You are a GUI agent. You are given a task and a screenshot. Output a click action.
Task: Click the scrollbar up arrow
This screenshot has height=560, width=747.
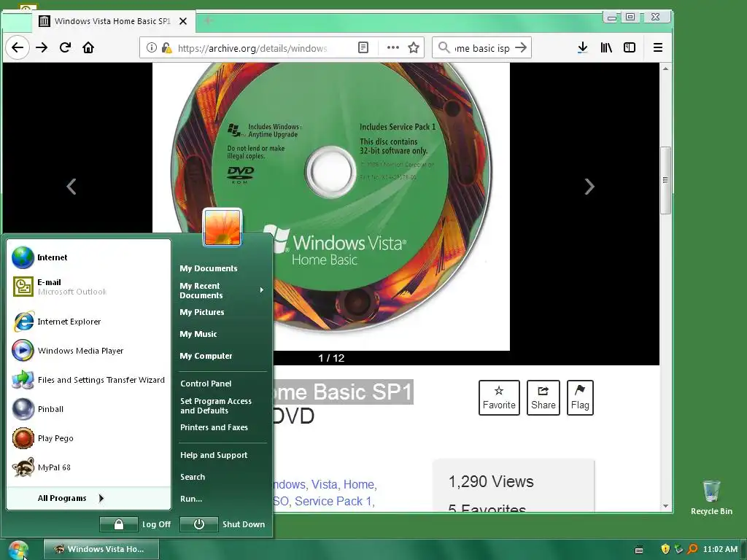pos(665,69)
